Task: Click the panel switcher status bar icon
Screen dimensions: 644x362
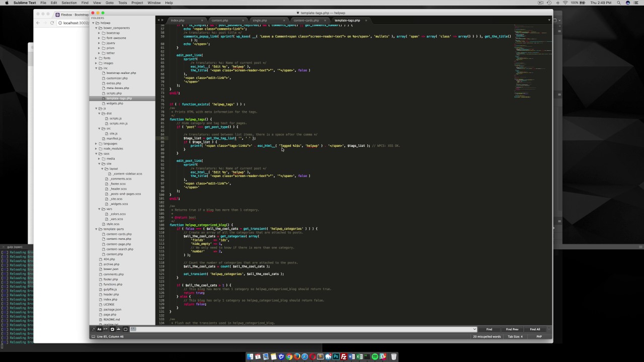Action: tap(93, 336)
